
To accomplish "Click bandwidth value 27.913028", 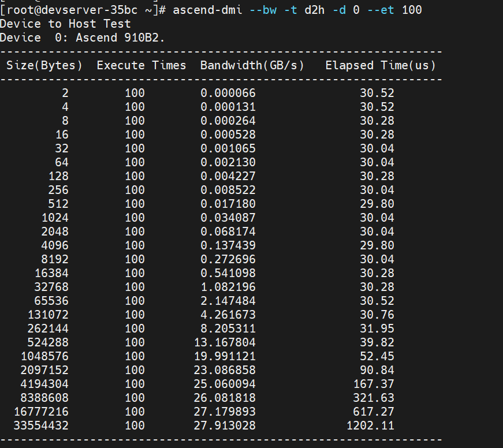I will [225, 425].
